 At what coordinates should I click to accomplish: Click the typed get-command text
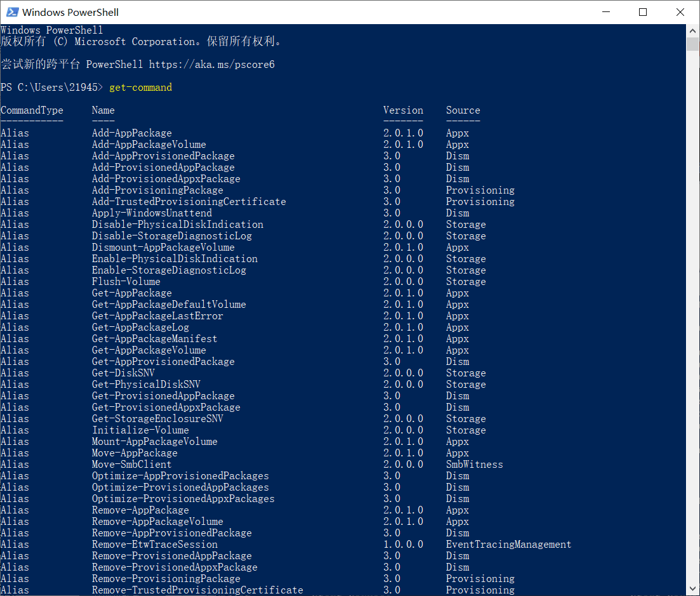coord(141,88)
